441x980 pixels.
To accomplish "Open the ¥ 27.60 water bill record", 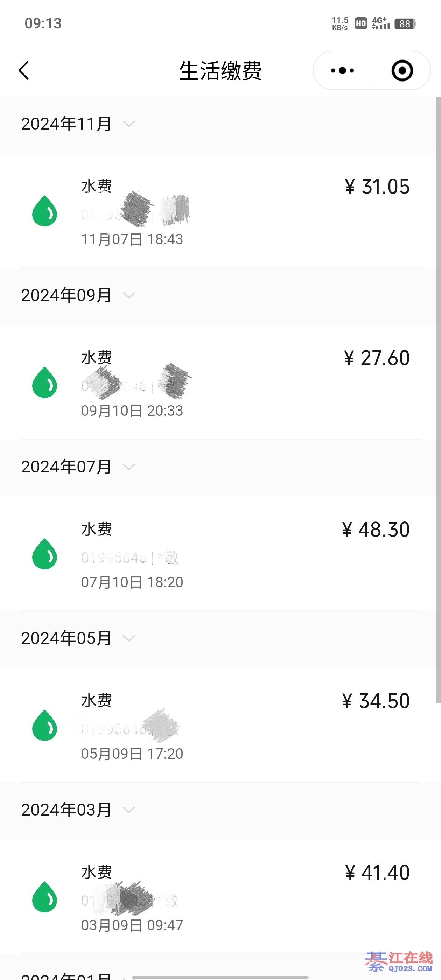I will (x=377, y=358).
